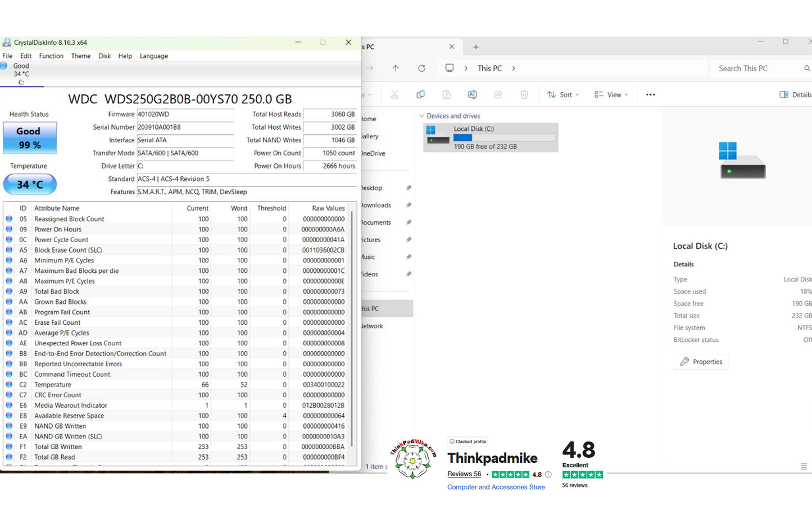Click the Total Host Reads value 3060 GB

(x=330, y=115)
